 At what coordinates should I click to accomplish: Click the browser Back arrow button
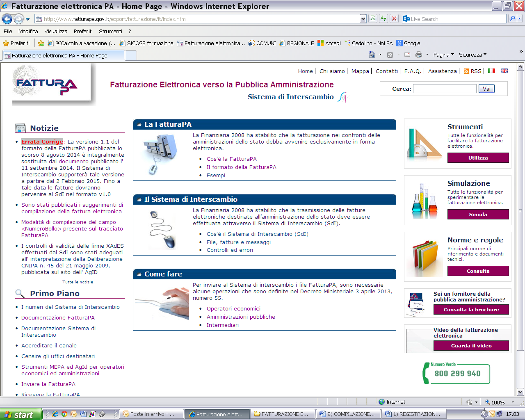click(7, 19)
